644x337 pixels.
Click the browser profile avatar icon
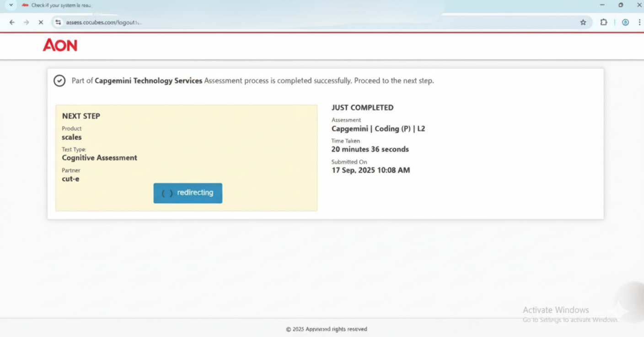point(626,22)
